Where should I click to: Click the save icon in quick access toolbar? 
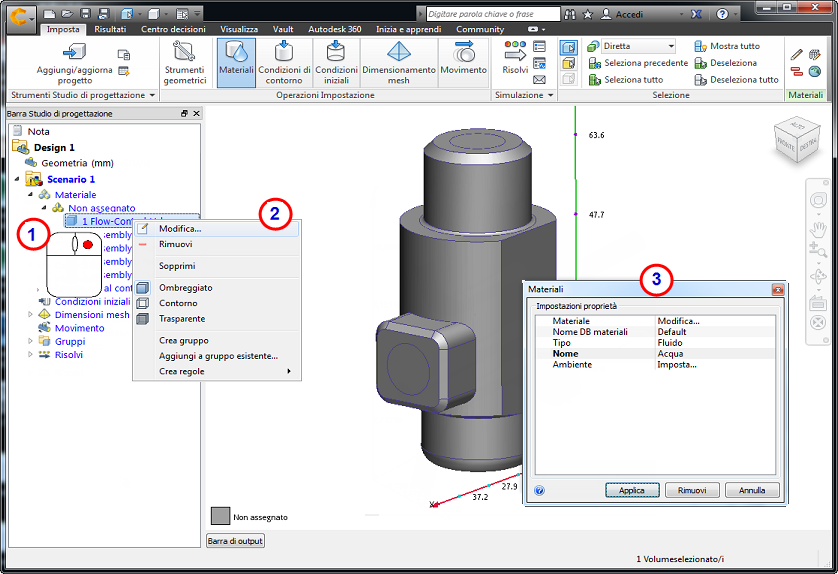tap(85, 14)
